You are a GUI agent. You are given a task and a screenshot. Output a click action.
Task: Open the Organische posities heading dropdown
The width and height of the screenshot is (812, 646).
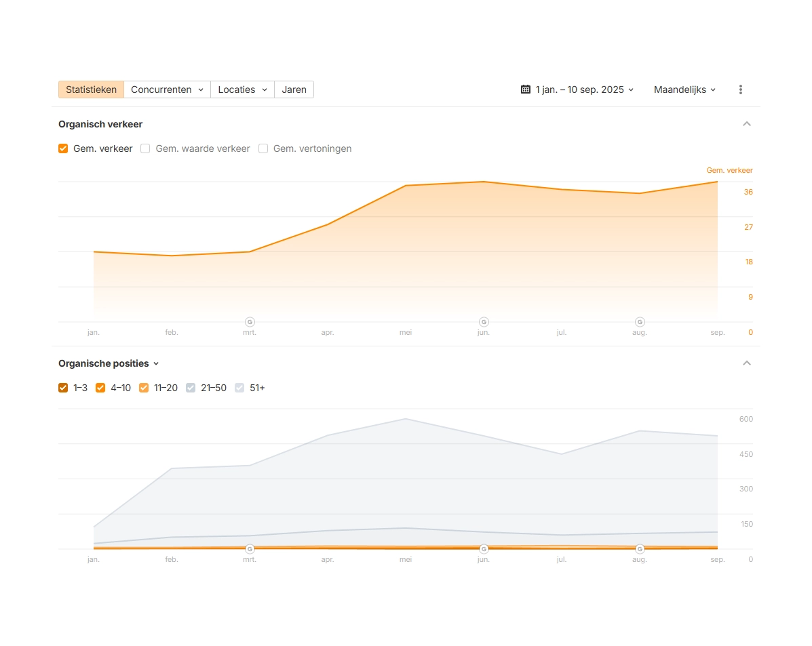[x=109, y=363]
